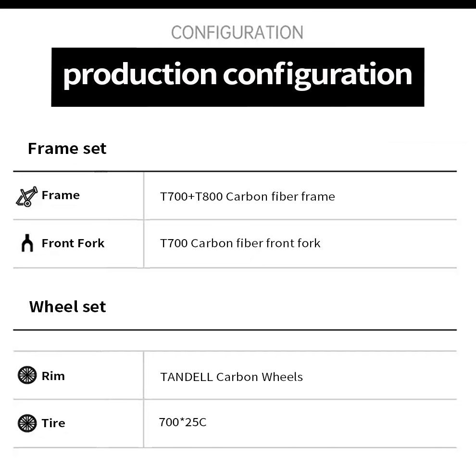
Task: Select the Frame label
Action: [x=61, y=195]
